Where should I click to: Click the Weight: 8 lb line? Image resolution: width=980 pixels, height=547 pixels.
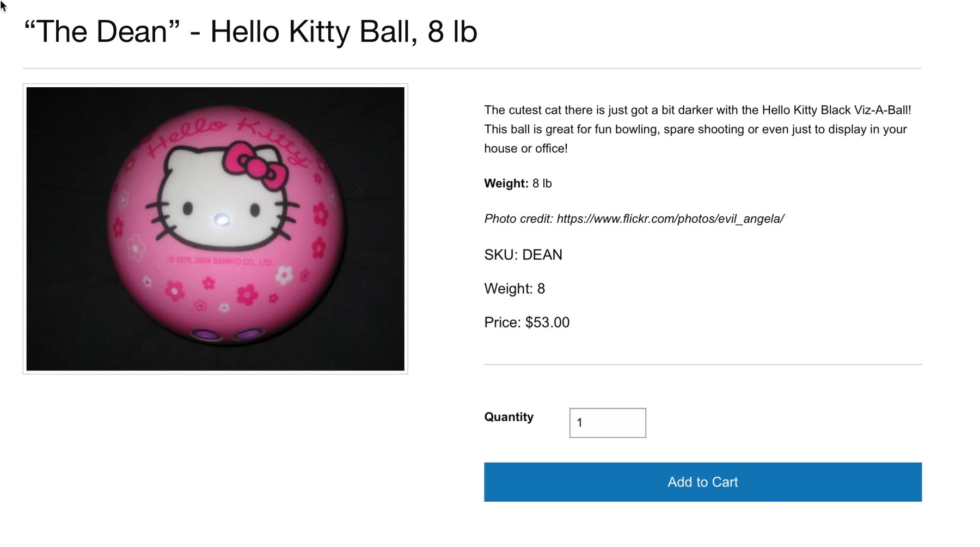click(517, 184)
